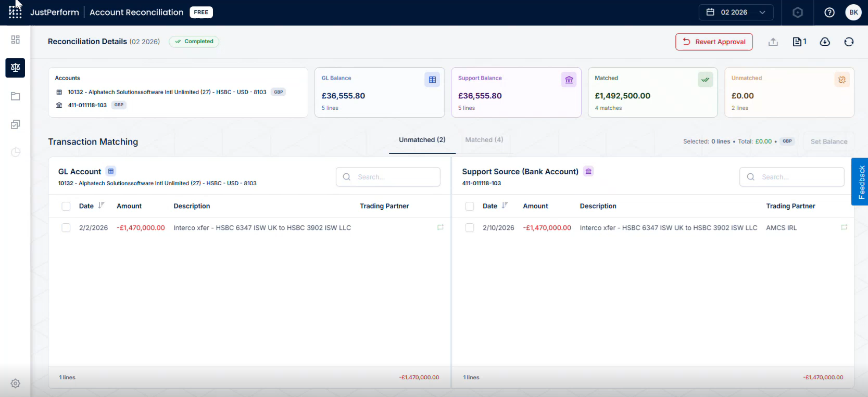Click the download icon
This screenshot has width=868, height=397.
point(825,42)
